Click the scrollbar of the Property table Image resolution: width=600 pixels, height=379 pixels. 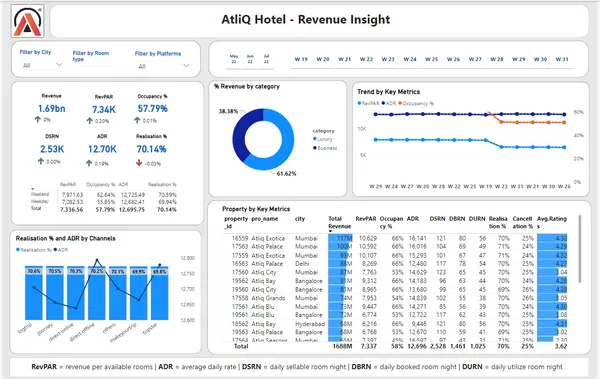[580, 249]
